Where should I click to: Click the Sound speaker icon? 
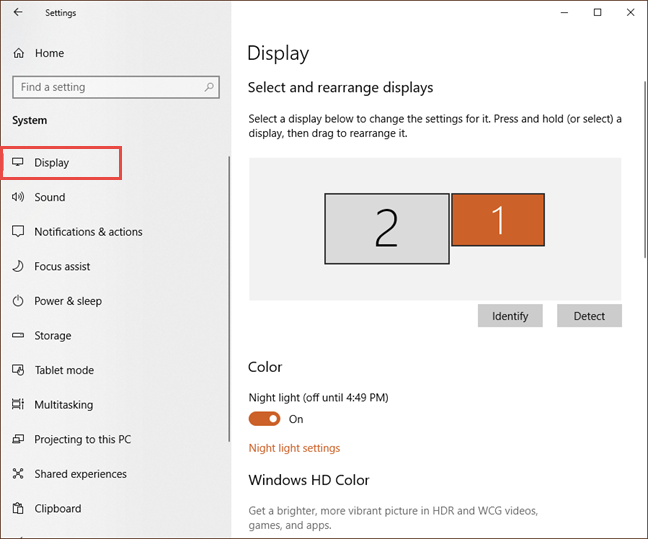(18, 197)
